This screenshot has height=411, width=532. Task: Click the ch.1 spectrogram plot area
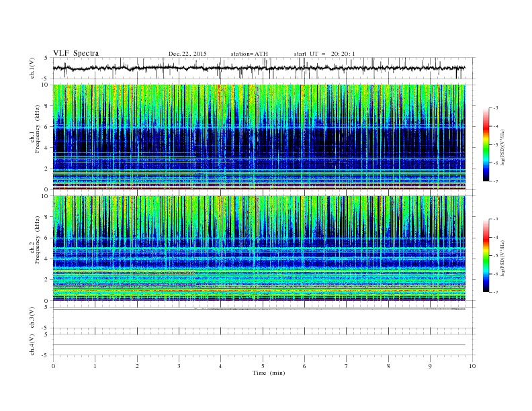click(x=259, y=137)
